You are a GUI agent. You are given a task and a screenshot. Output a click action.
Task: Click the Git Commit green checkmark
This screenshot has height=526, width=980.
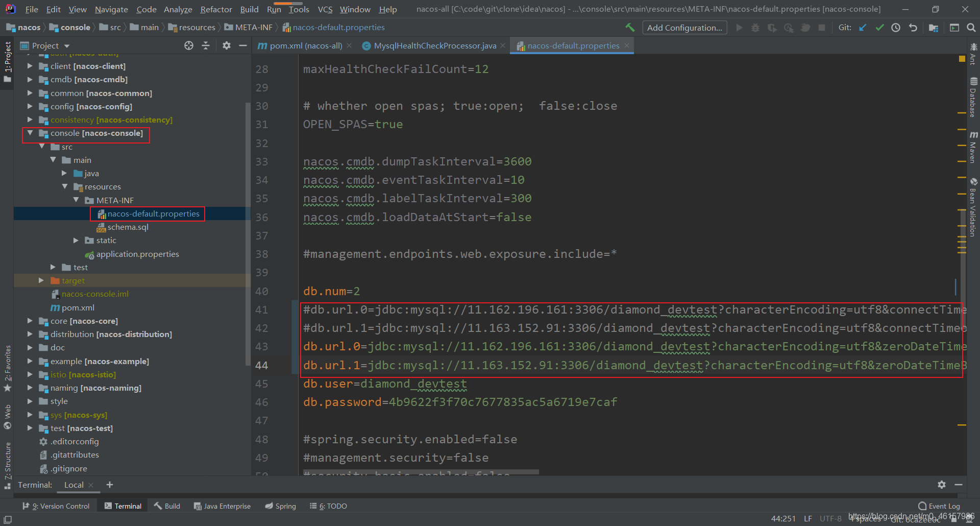[x=879, y=28]
